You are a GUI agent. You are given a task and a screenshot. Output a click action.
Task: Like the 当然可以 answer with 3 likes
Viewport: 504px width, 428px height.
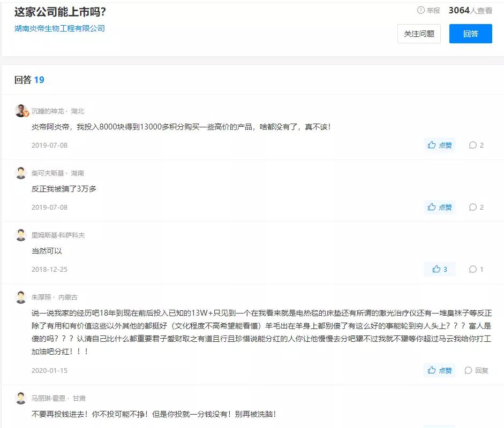(439, 269)
